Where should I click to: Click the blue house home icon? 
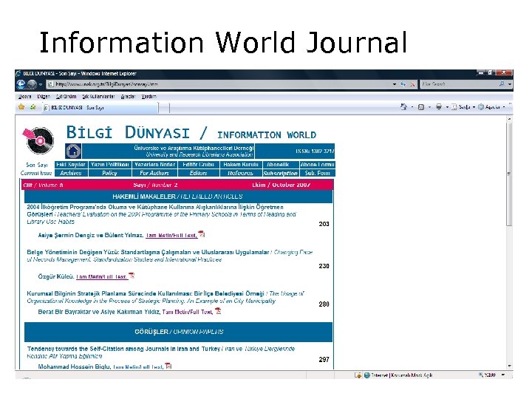point(73,151)
